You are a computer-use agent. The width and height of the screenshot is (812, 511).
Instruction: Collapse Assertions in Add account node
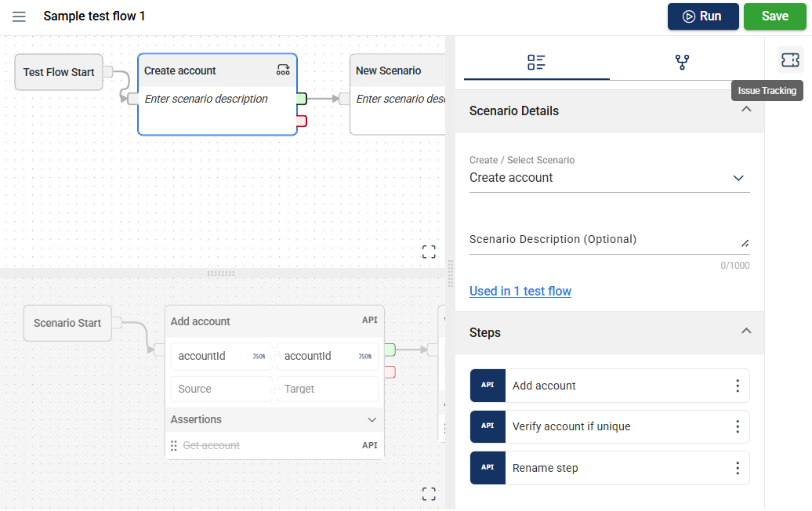372,420
